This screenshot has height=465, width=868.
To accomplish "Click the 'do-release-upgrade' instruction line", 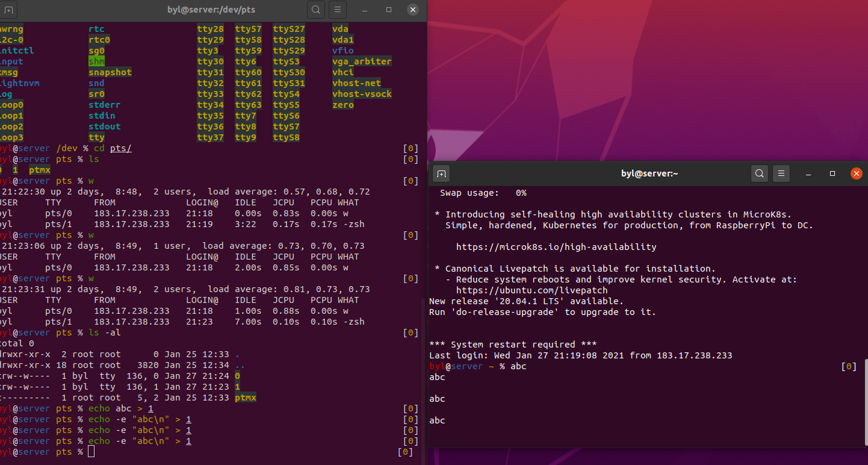I will click(x=542, y=312).
